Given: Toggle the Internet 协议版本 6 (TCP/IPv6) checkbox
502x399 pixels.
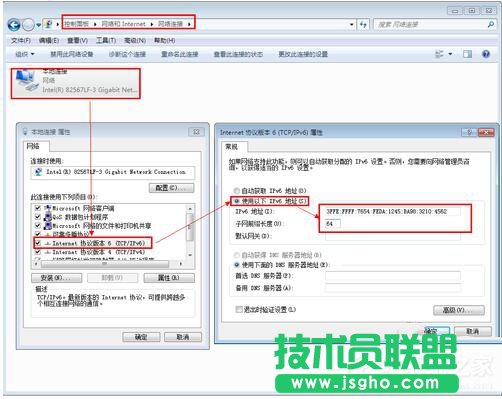Looking at the screenshot, I should 38,243.
